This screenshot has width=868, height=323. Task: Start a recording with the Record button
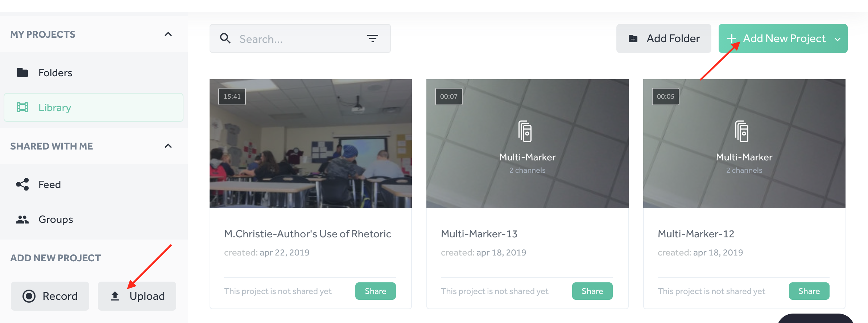pyautogui.click(x=50, y=296)
